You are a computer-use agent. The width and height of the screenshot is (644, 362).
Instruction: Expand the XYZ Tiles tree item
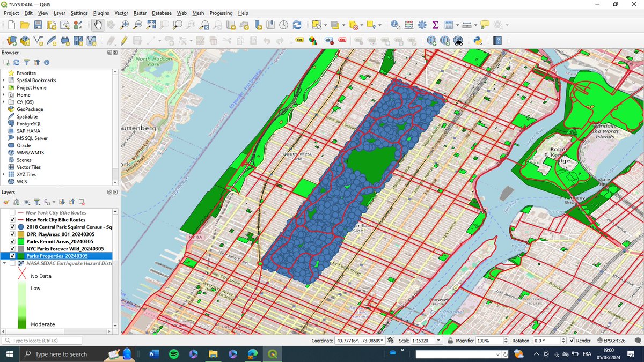coord(5,174)
